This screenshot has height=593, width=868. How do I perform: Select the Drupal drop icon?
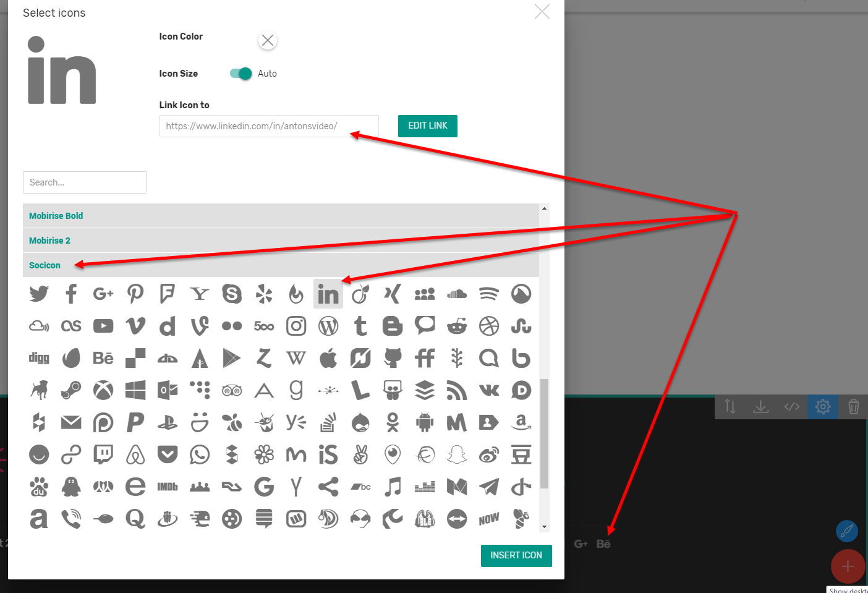[360, 422]
